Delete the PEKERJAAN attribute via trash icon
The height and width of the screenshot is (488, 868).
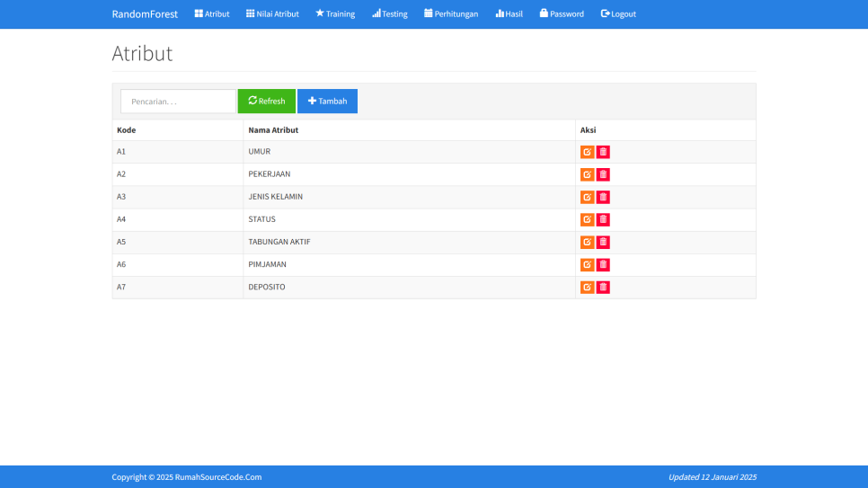click(603, 174)
